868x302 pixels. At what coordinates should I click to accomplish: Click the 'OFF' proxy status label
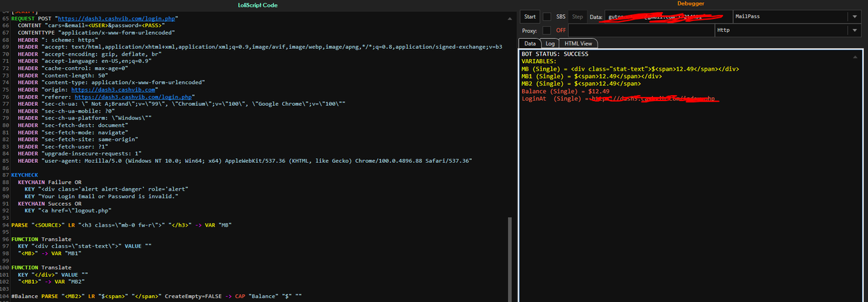561,31
